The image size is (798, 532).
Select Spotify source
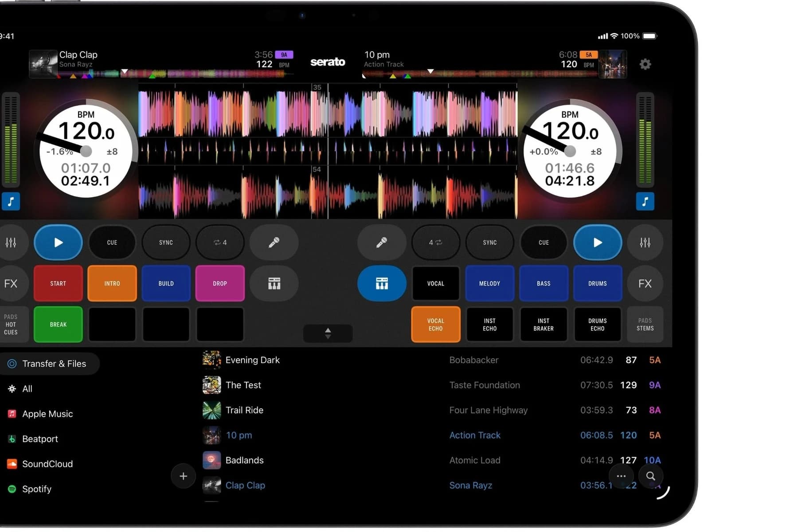30,489
